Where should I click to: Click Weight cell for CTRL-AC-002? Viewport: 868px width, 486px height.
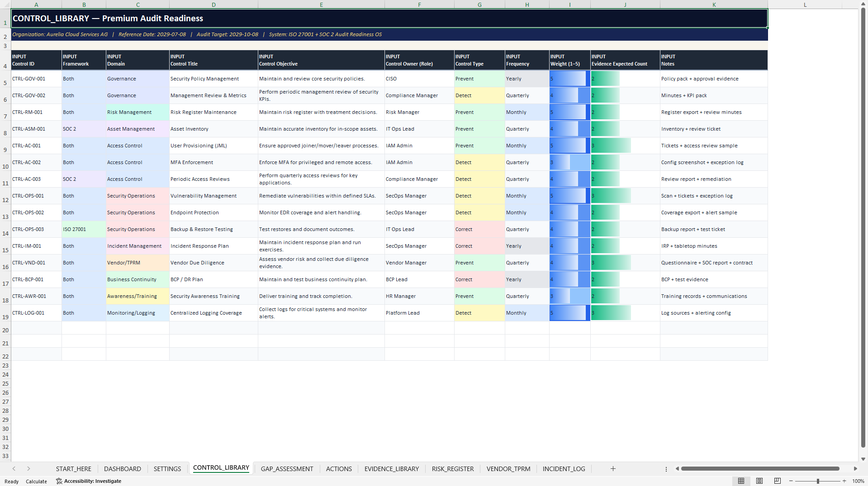[x=569, y=162]
